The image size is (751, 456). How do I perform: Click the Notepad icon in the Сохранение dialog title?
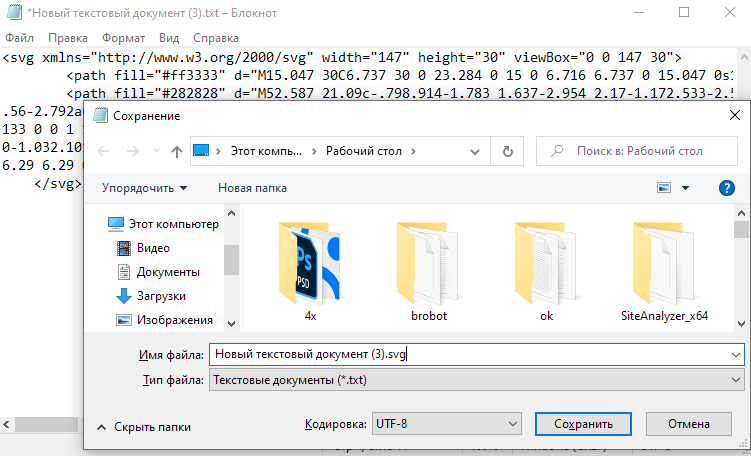100,115
